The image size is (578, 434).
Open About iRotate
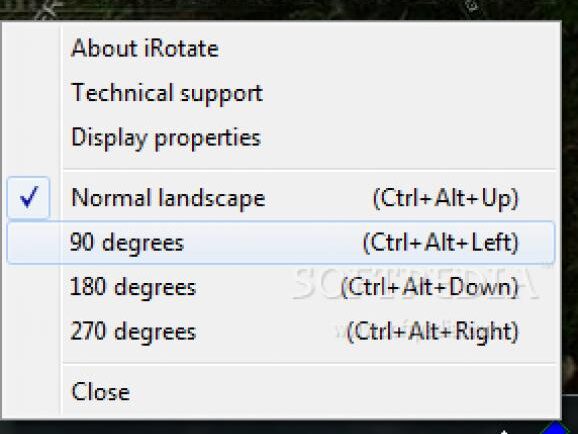145,48
